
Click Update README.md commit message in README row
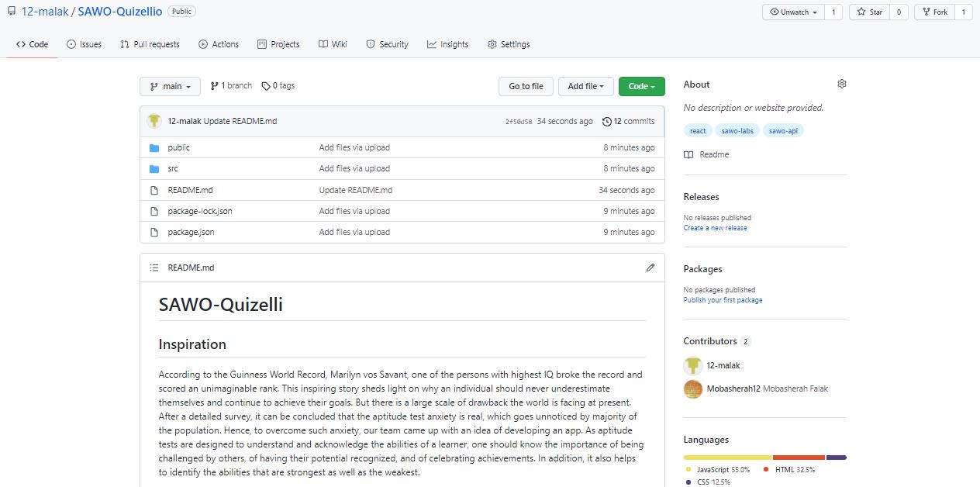click(x=356, y=190)
